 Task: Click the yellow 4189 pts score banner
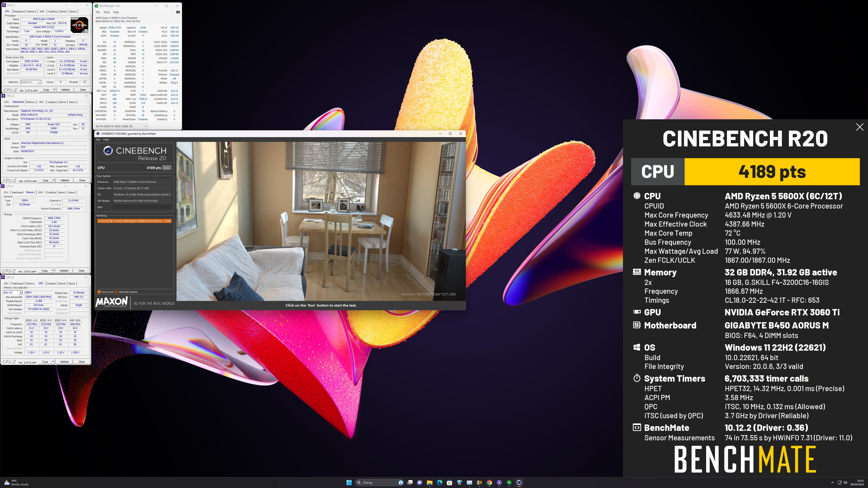772,172
